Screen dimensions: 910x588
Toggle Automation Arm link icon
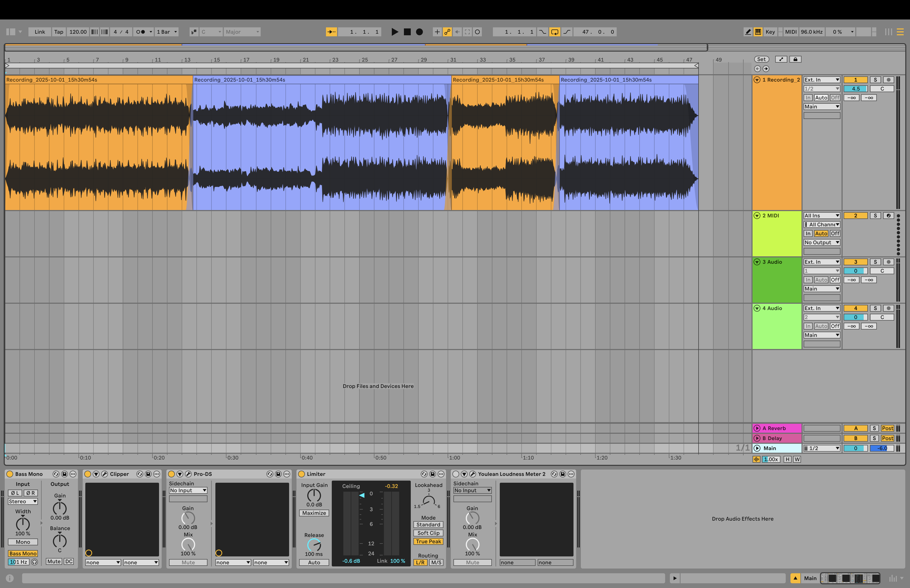tap(447, 32)
